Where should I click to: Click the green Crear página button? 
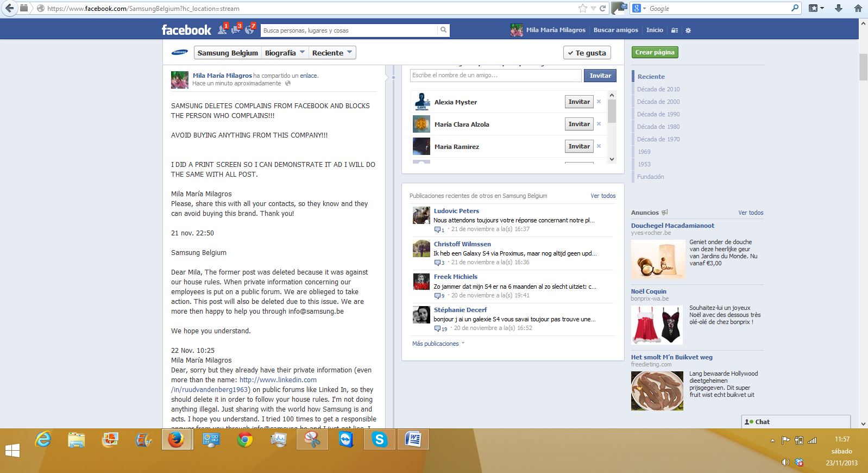click(655, 52)
